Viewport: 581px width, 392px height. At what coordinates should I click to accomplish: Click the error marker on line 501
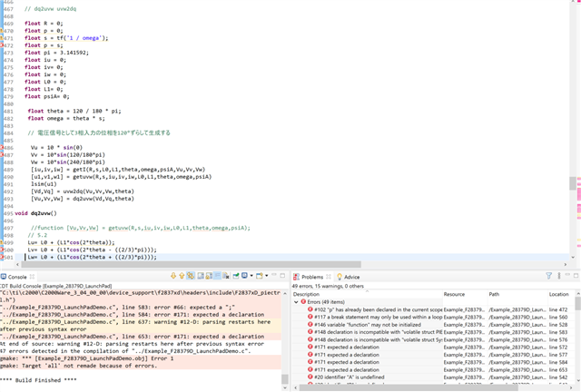2,257
